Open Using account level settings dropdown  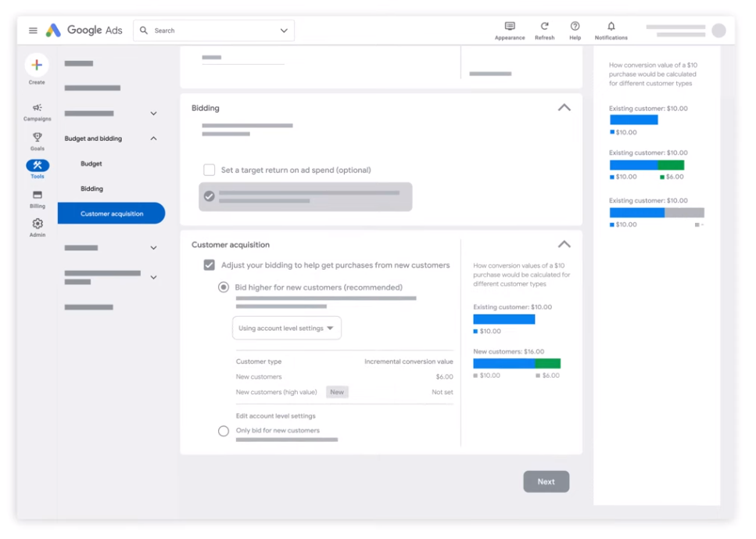tap(287, 328)
